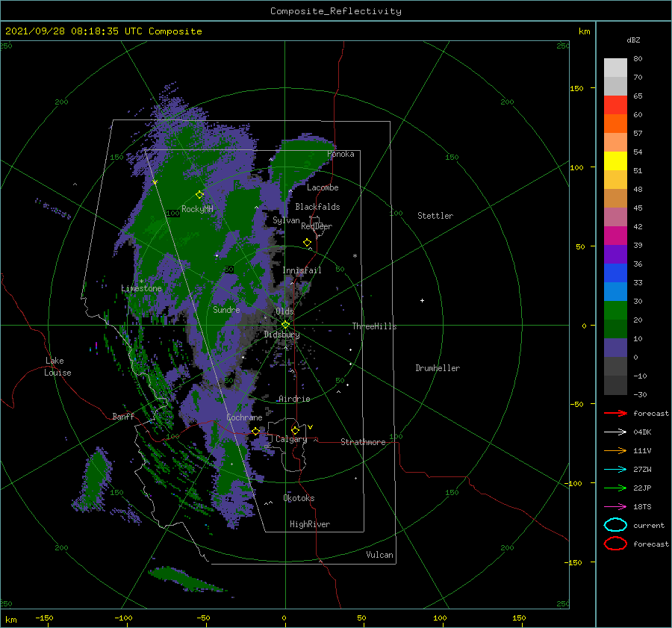Click the Olds label
Viewport: 672px width, 628px height.
284,311
